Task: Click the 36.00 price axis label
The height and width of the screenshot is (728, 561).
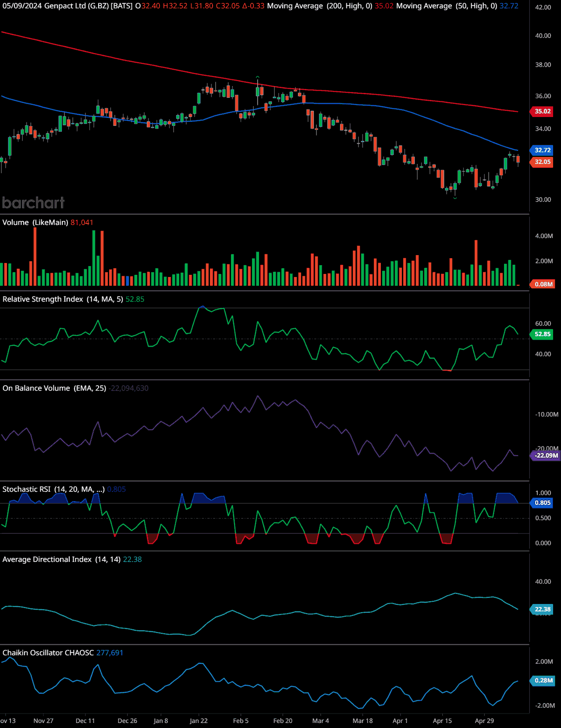Action: tap(543, 96)
